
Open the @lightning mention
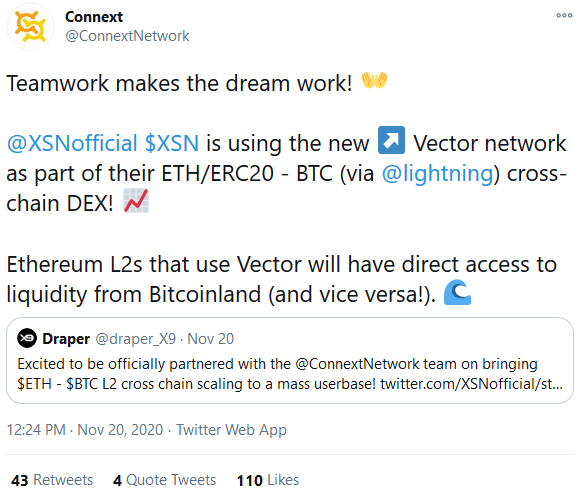click(x=438, y=173)
